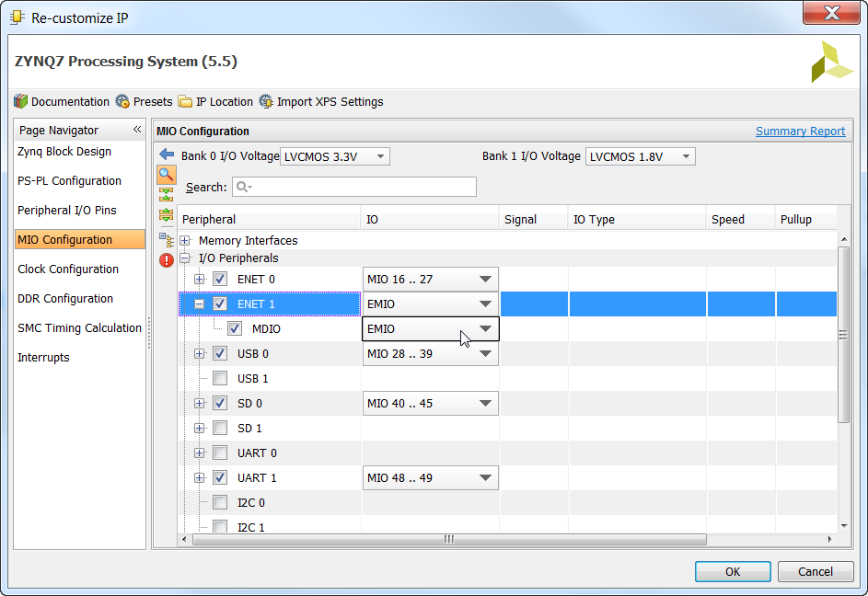868x596 pixels.
Task: Enable the UART 0 checkbox
Action: click(220, 453)
